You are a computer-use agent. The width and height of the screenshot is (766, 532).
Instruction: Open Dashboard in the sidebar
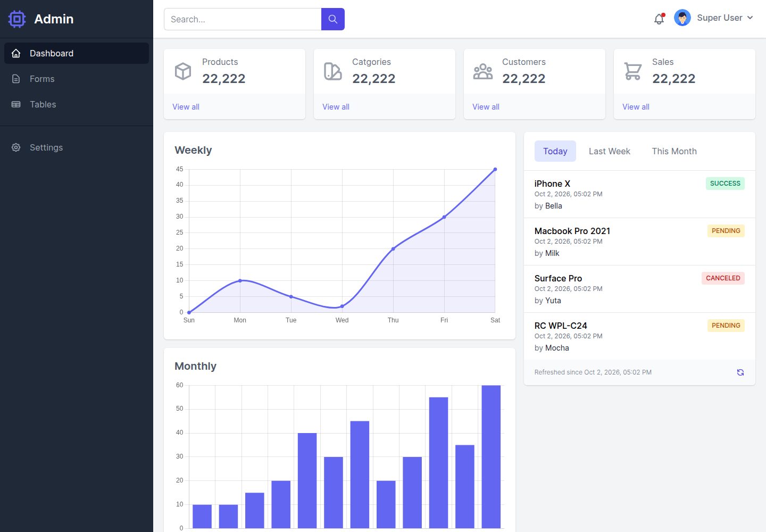point(77,53)
